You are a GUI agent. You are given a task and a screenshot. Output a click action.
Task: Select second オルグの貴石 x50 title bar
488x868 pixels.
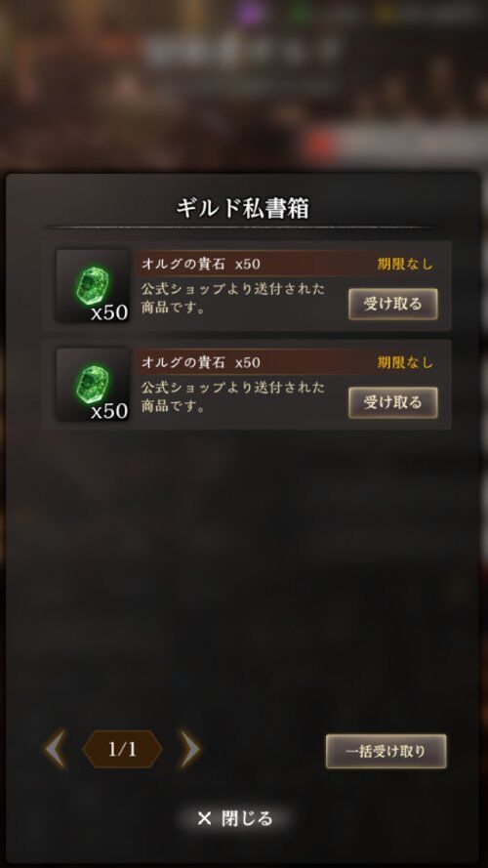click(x=290, y=362)
